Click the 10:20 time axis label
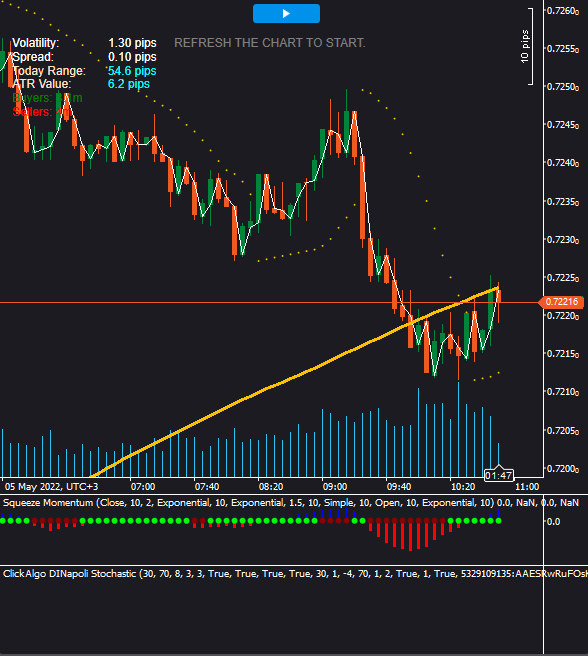 [463, 487]
